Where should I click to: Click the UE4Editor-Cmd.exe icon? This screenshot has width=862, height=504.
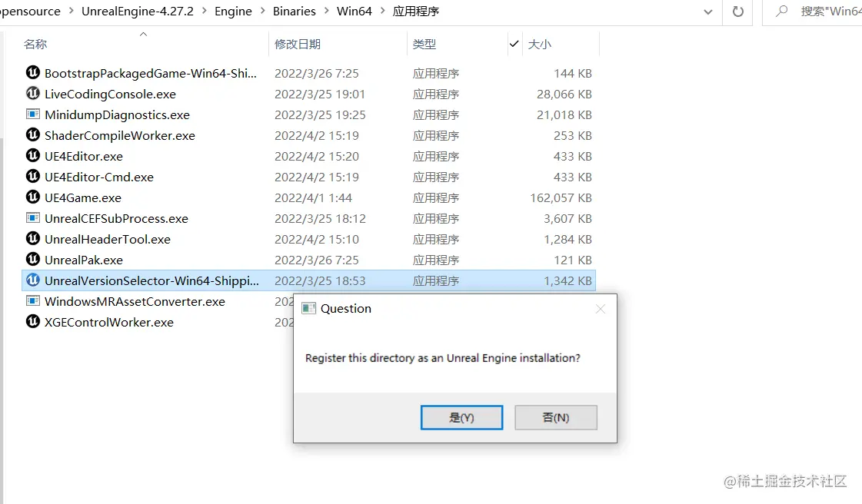pyautogui.click(x=33, y=176)
